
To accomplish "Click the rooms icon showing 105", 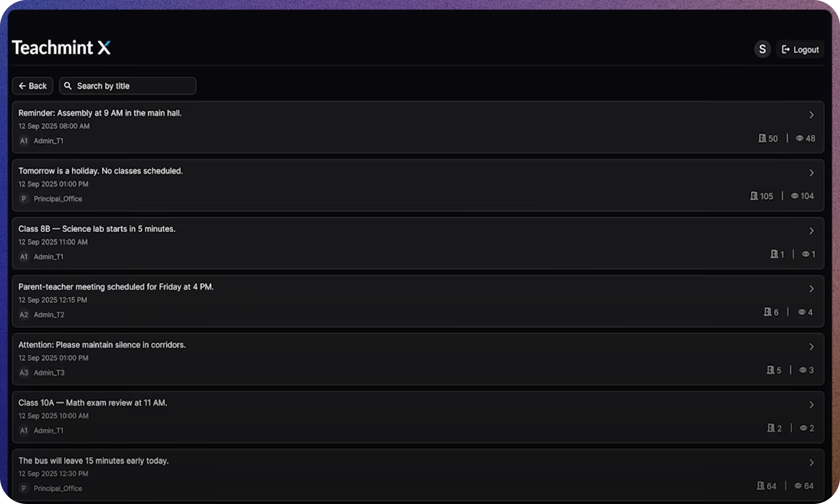I will 754,196.
